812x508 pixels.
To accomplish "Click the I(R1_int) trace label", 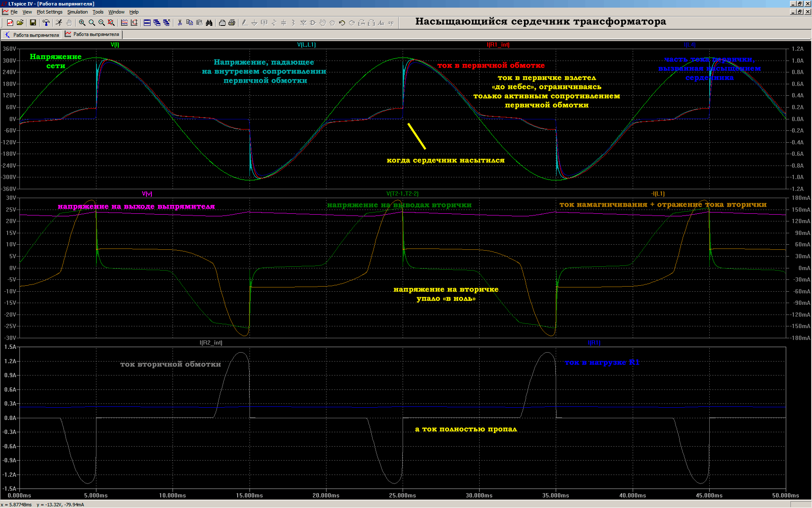I will click(x=498, y=44).
